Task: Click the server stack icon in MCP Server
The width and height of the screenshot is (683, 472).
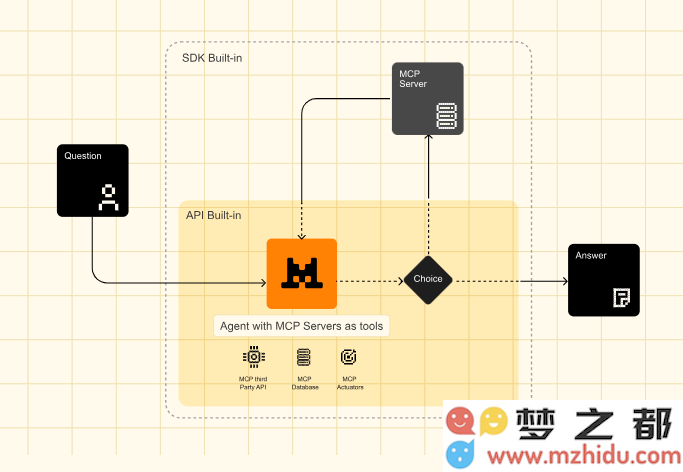Action: (445, 117)
